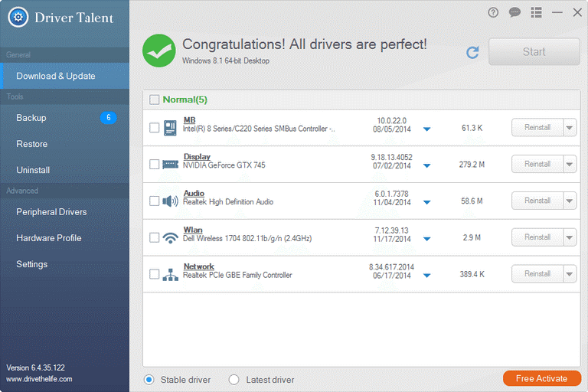Viewport: 588px width, 392px height.
Task: Click the Version 6.4.35.122 text
Action: [x=36, y=367]
